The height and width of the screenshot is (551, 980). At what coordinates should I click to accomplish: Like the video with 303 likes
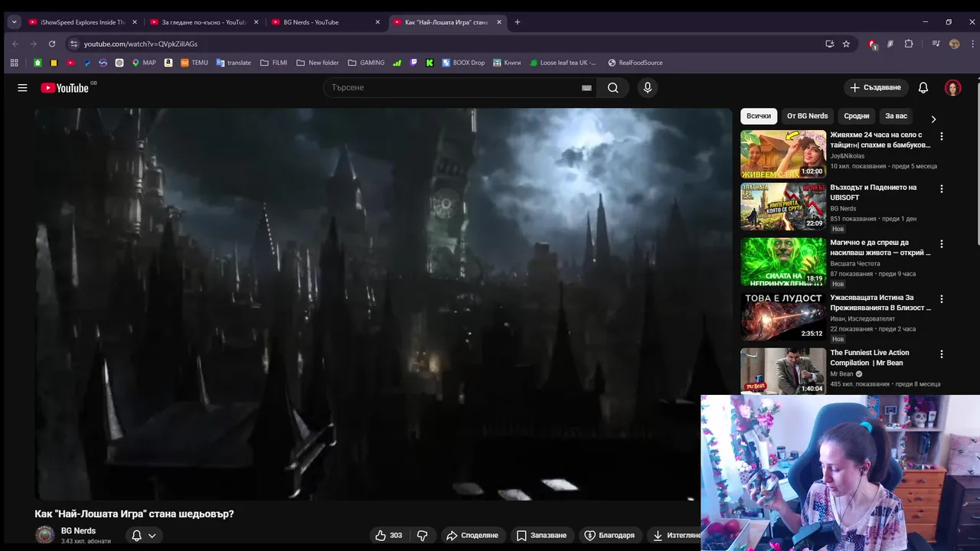click(x=388, y=536)
